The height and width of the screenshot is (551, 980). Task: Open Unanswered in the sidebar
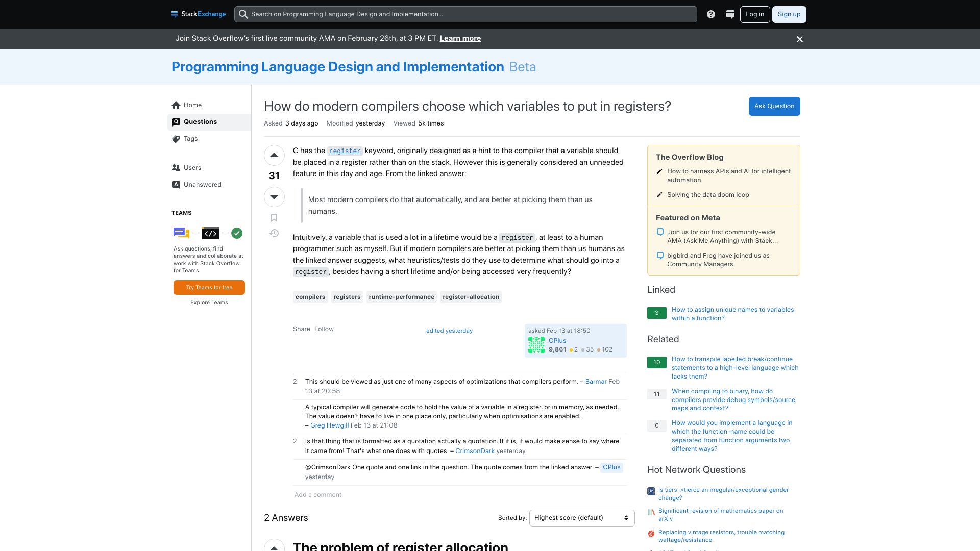tap(209, 185)
